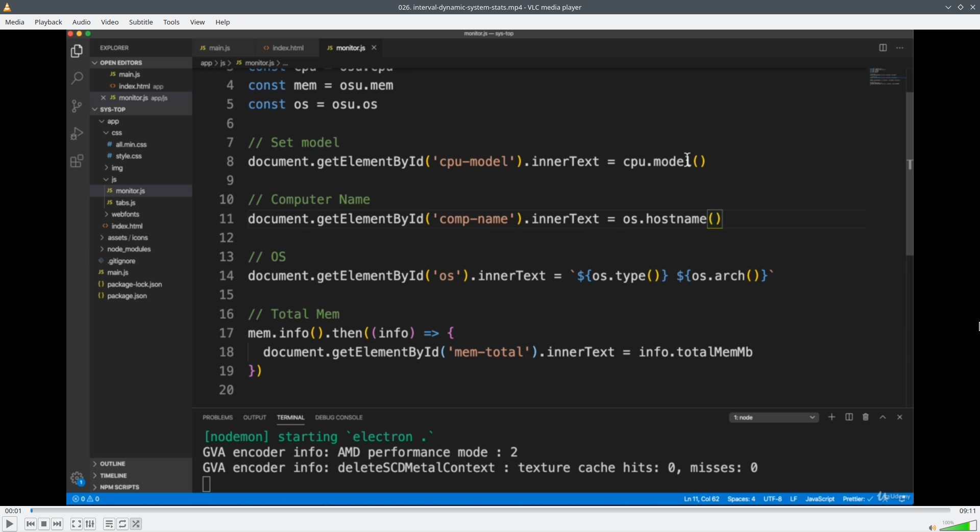
Task: Open the VLC Subtitle menu
Action: point(141,22)
